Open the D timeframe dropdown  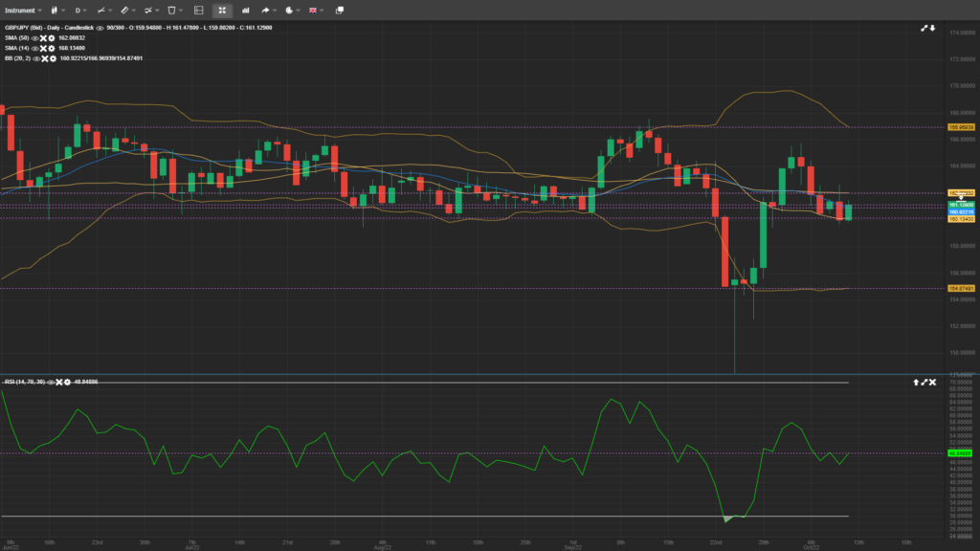pos(80,10)
